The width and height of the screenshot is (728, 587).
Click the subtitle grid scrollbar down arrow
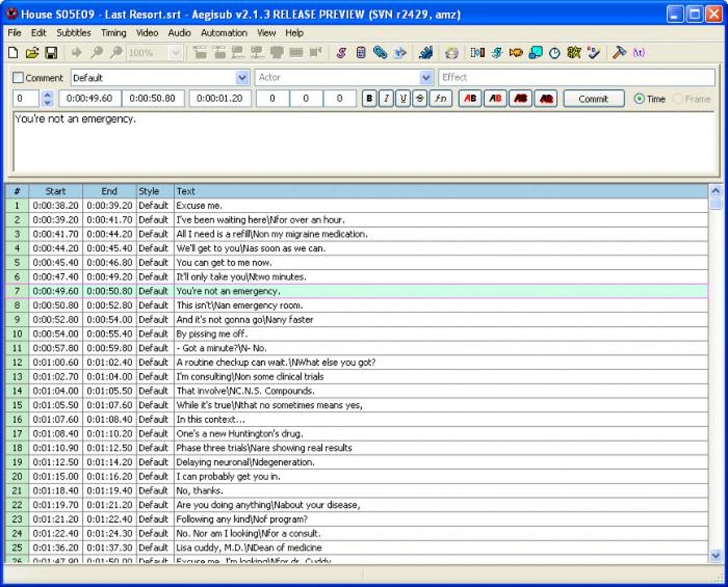[715, 555]
